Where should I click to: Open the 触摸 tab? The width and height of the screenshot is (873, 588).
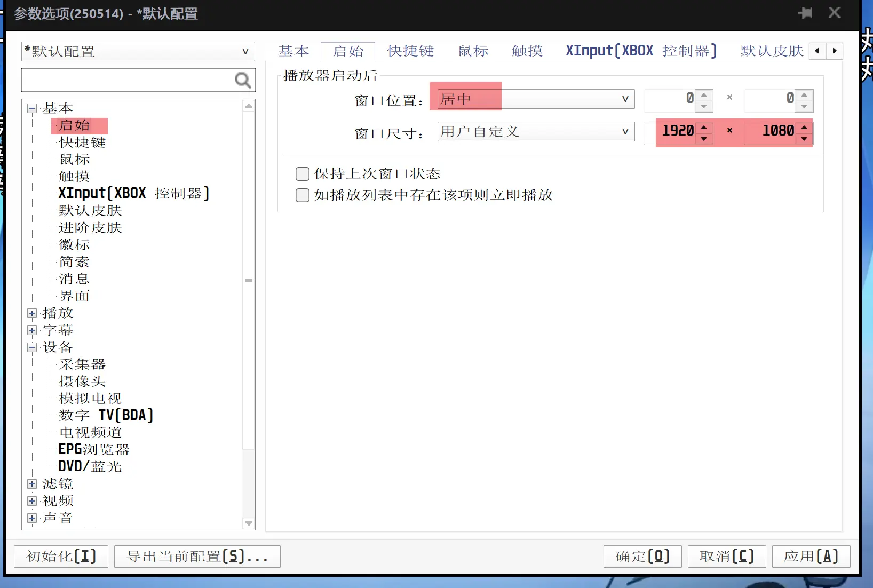527,51
